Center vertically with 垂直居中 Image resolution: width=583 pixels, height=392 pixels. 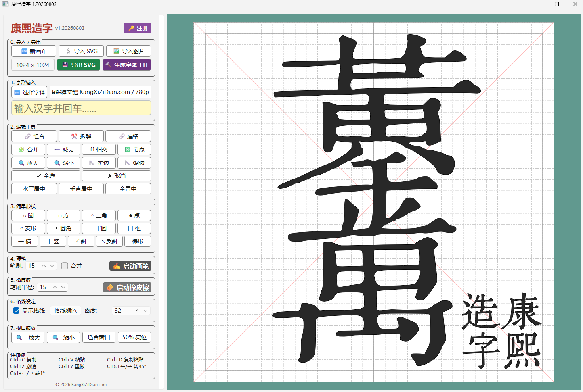coord(81,189)
